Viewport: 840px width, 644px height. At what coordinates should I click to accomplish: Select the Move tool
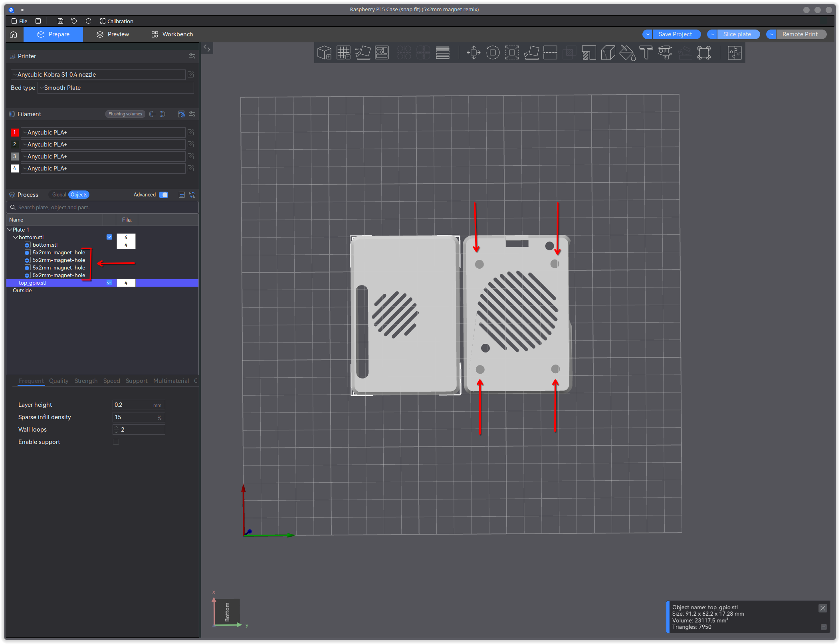tap(473, 53)
